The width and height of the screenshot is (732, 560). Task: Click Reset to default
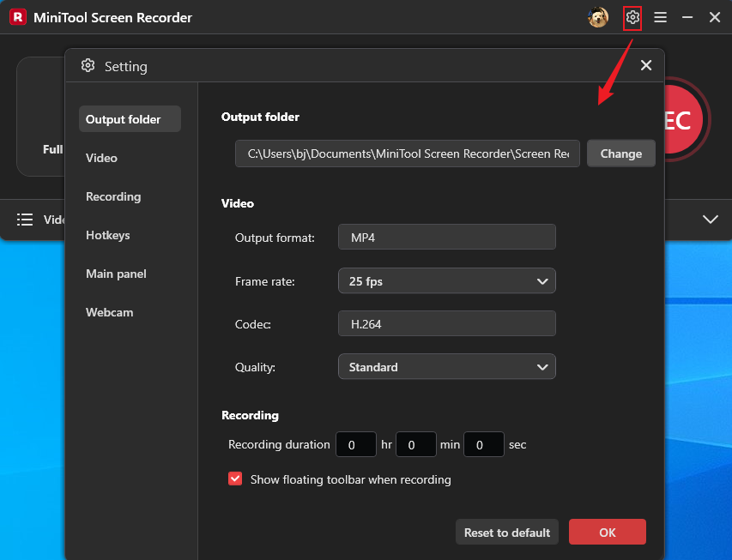click(x=506, y=532)
